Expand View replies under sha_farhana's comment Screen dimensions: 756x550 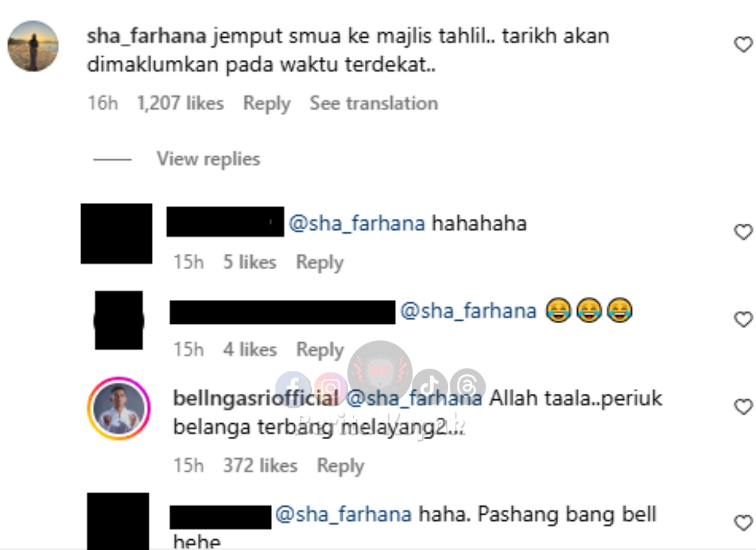pos(208,159)
